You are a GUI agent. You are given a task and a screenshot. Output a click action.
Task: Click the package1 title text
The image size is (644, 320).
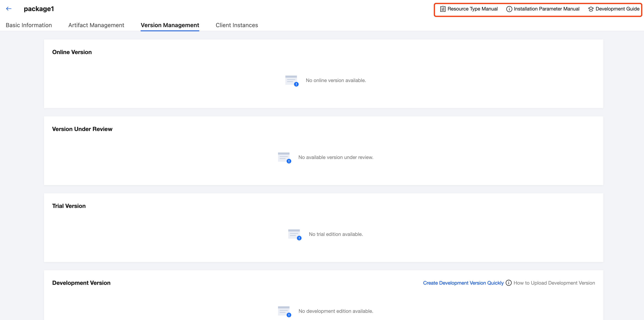(39, 9)
